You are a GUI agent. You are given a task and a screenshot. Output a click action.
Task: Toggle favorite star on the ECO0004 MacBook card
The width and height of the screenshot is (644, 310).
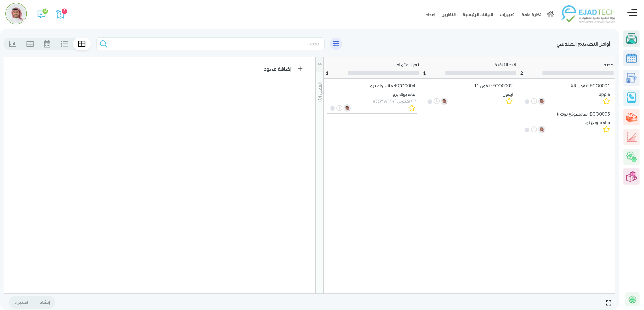411,108
